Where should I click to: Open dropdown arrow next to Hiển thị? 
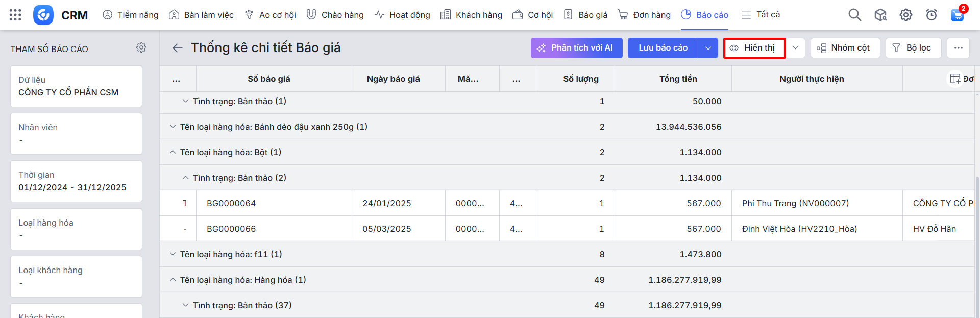795,48
